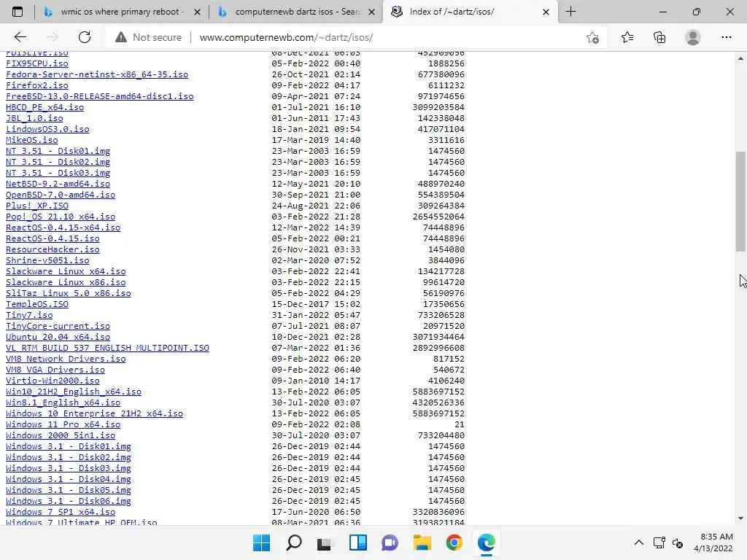Click the ResourceHacker.iso link
The width and height of the screenshot is (747, 560).
click(53, 249)
